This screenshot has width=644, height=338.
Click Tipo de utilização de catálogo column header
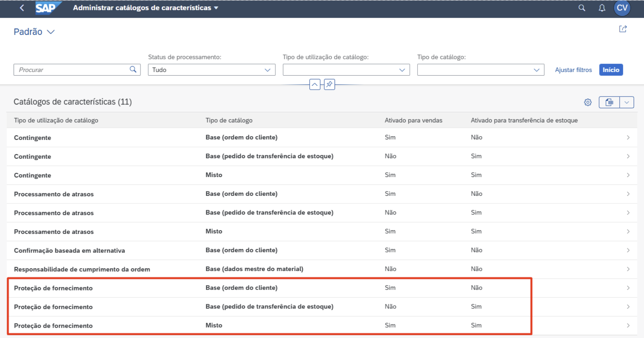(56, 120)
